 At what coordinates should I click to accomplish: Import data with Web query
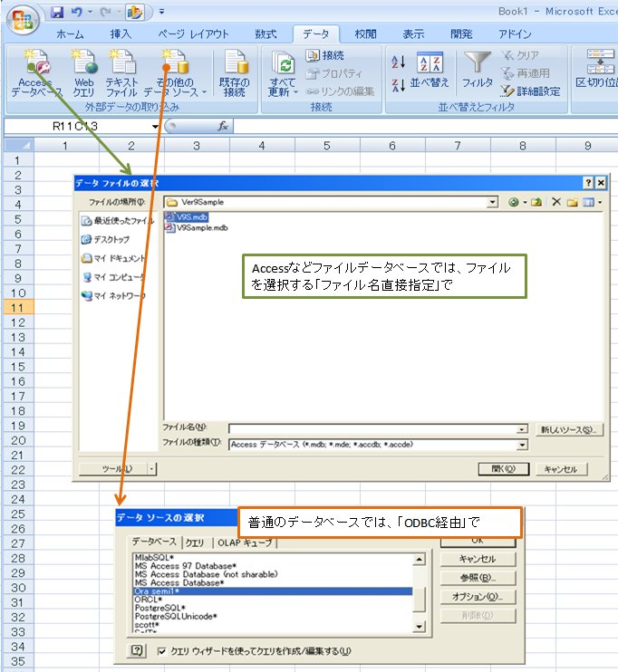tap(84, 73)
